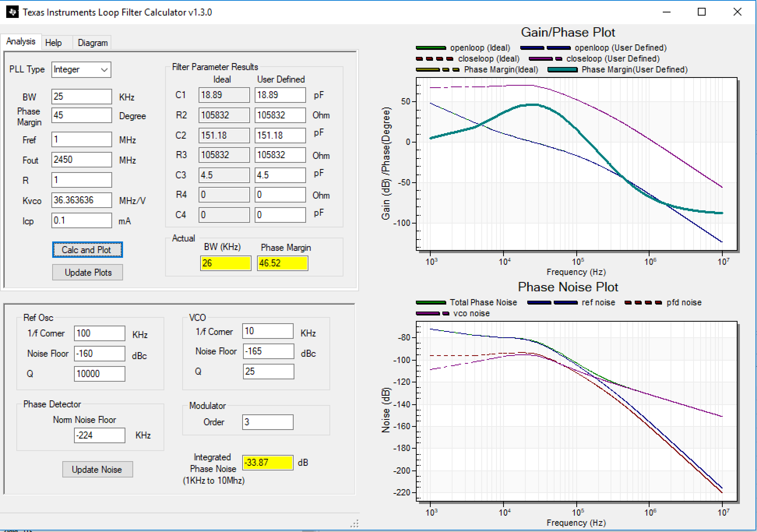Screen dimensions: 757x532
Task: Click the User Defined C3 field
Action: (x=280, y=175)
